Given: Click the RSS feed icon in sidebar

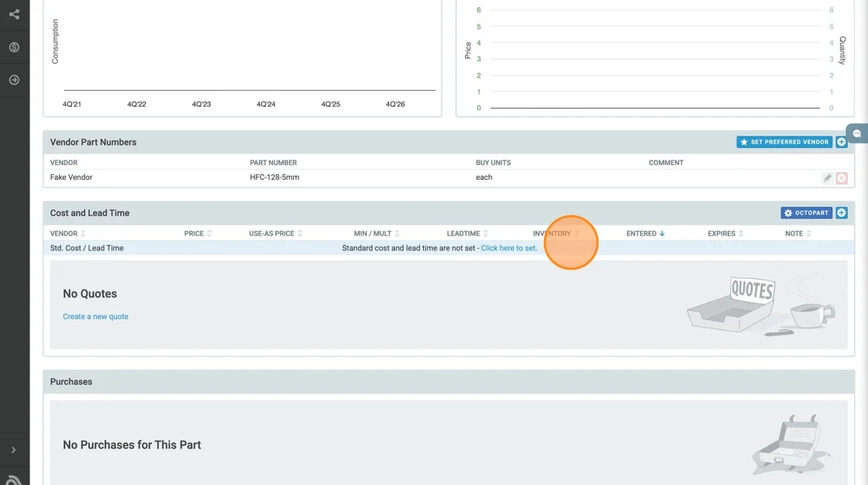Looking at the screenshot, I should click(x=14, y=478).
